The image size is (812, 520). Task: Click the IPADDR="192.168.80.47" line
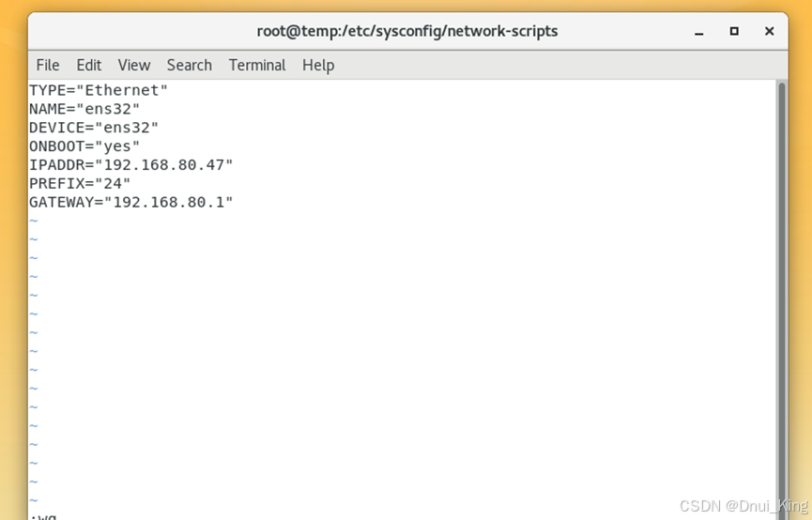[131, 164]
